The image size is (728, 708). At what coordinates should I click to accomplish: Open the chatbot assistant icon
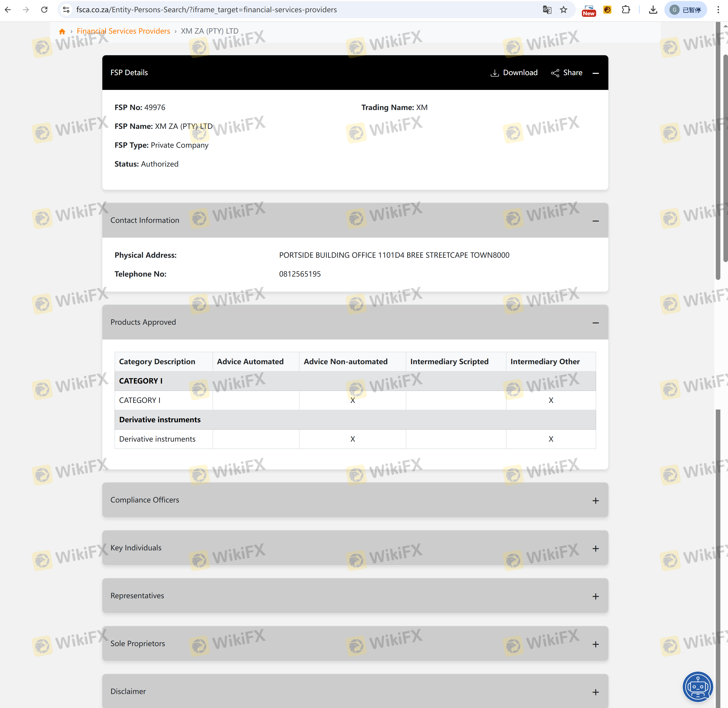pos(697,687)
